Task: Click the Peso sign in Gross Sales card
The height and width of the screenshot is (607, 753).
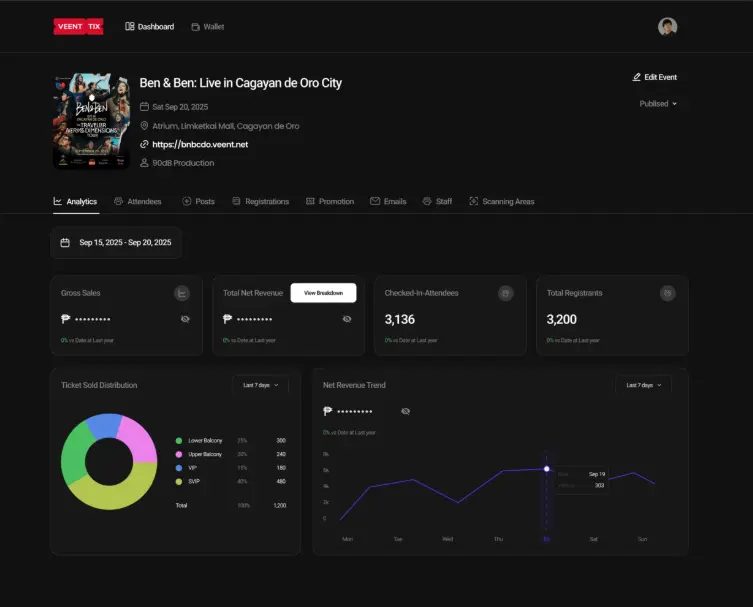Action: (66, 318)
